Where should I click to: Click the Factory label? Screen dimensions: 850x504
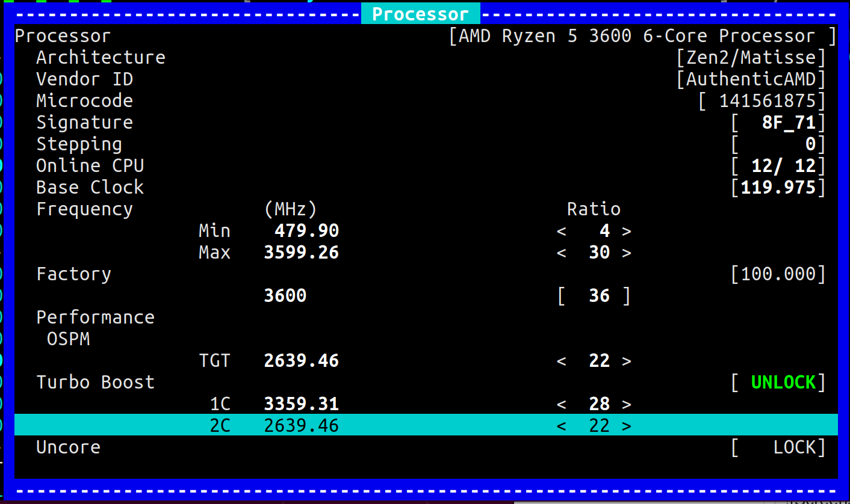tap(74, 274)
